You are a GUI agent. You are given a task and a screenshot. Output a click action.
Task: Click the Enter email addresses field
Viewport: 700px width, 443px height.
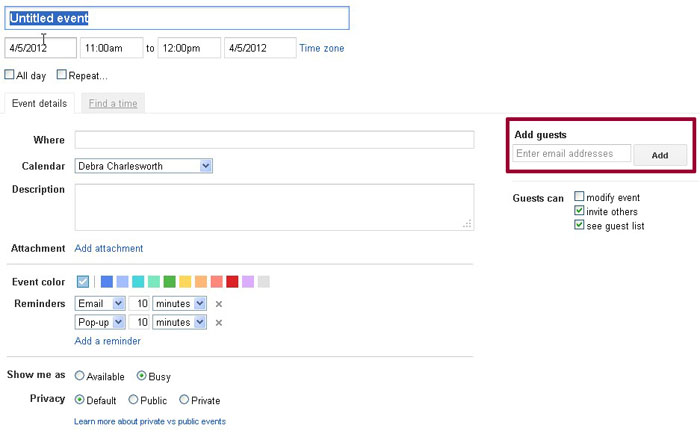pyautogui.click(x=572, y=153)
